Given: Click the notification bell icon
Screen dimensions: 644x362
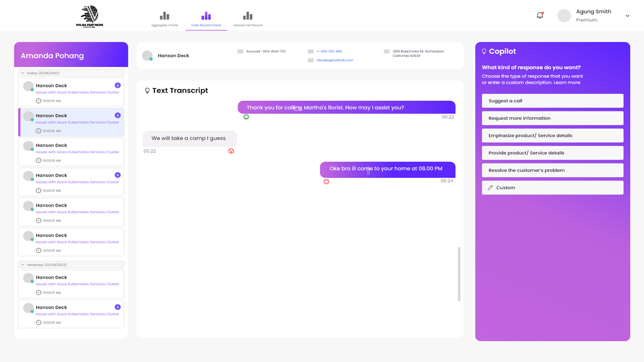Looking at the screenshot, I should click(x=540, y=16).
